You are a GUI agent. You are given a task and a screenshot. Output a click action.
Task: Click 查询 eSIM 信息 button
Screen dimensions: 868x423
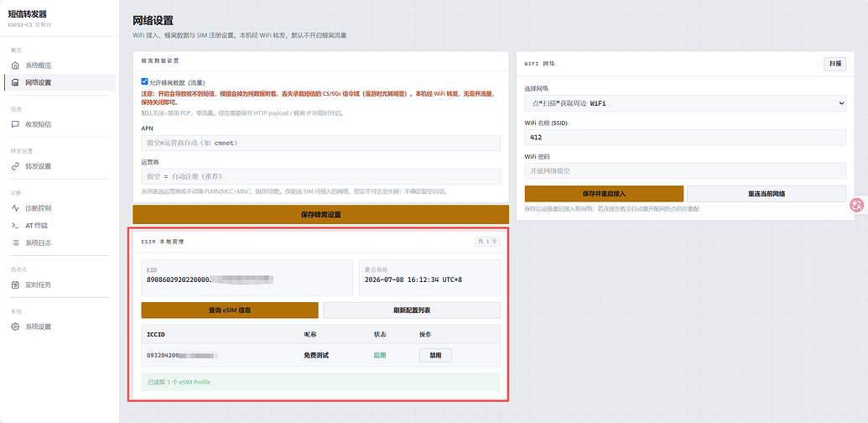click(x=230, y=310)
